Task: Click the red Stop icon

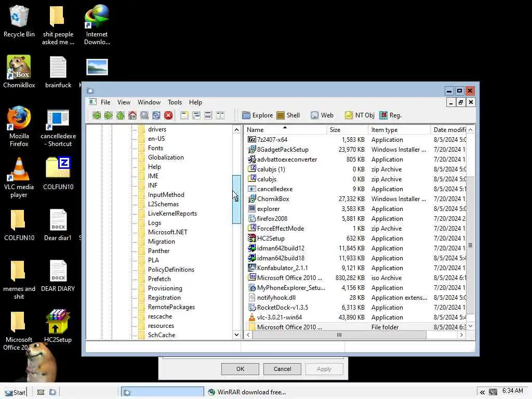Action: (168, 115)
